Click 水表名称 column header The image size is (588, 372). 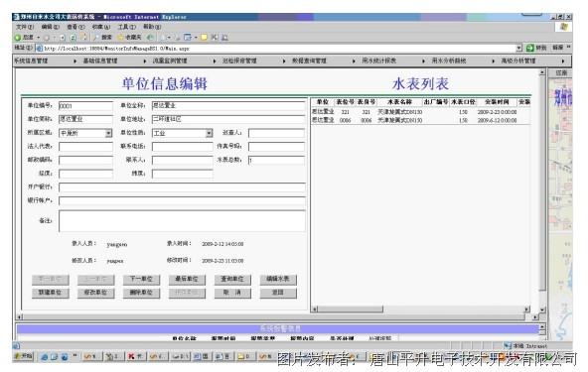(x=399, y=102)
